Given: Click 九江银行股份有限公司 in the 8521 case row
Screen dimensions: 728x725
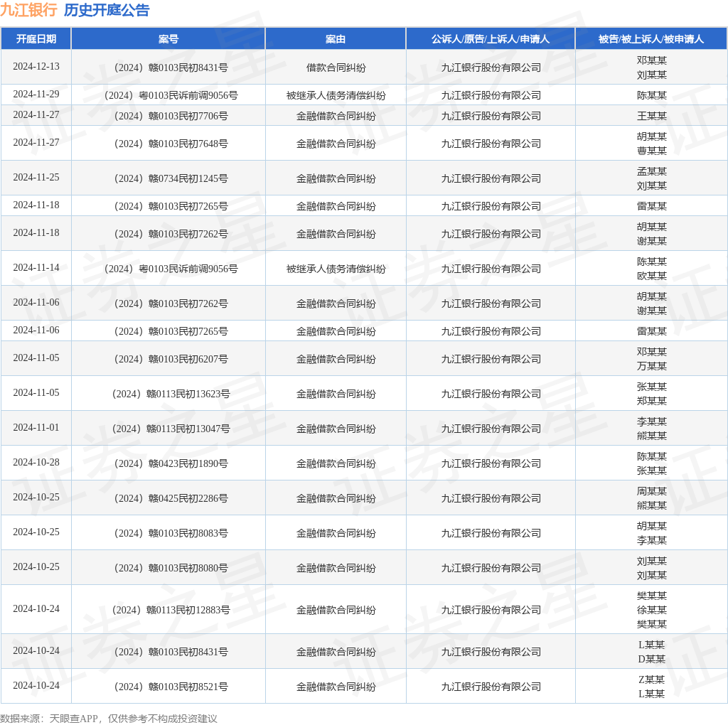Looking at the screenshot, I should coord(491,687).
